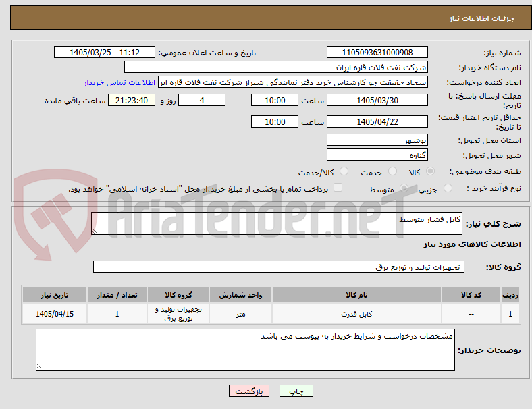Click the گروه کالا column header
Viewport: 532px width, 409px height.
pyautogui.click(x=178, y=295)
